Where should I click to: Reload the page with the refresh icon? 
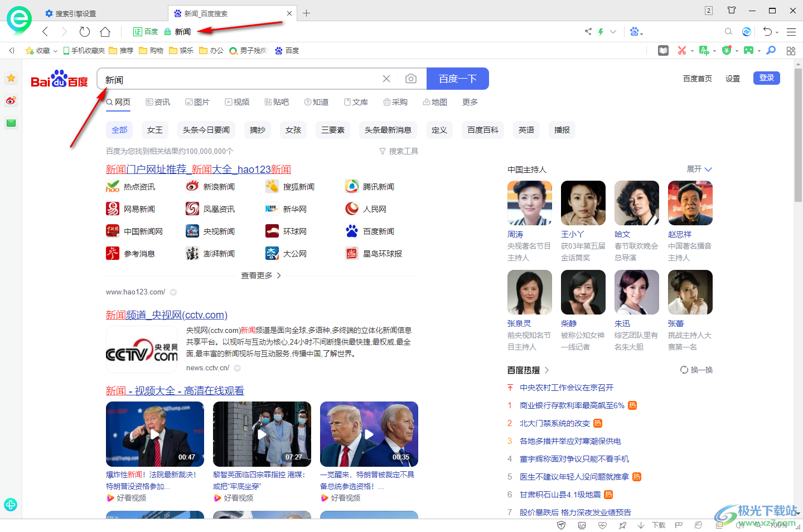point(85,32)
